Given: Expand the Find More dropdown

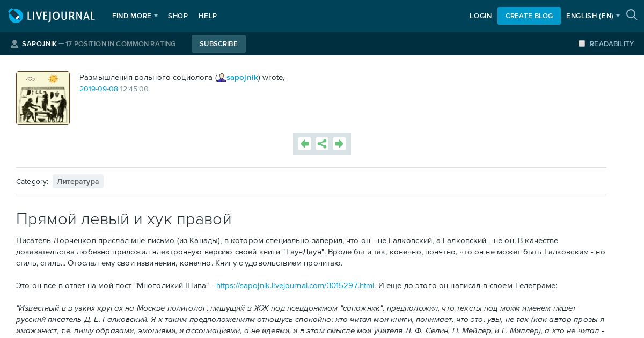Looking at the screenshot, I should [x=135, y=16].
